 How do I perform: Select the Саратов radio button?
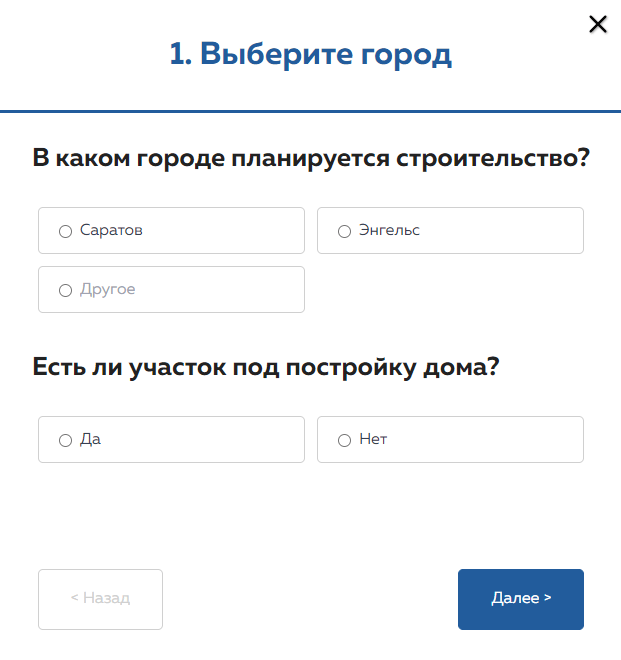(65, 231)
